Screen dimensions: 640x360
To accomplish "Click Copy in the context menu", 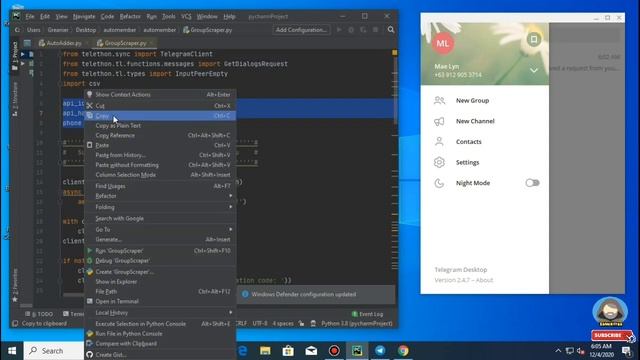I will tap(160, 116).
